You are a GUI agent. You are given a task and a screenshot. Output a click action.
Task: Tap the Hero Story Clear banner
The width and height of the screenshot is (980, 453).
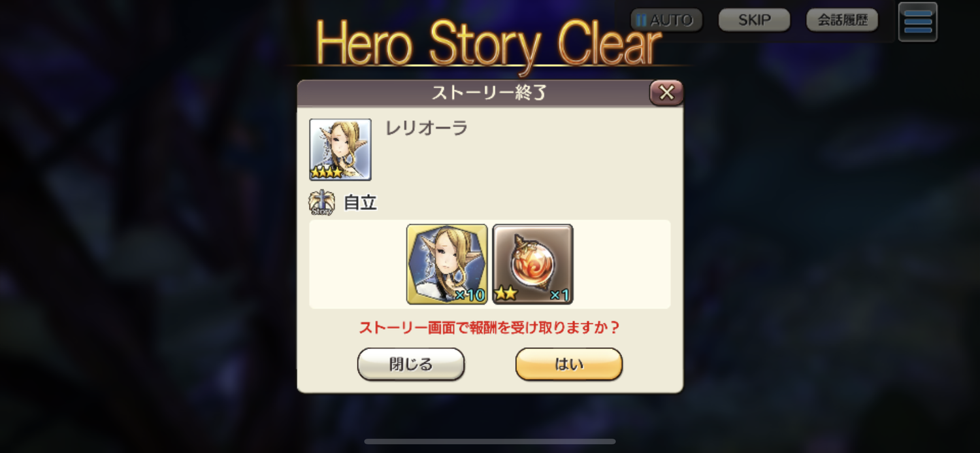coord(489,44)
